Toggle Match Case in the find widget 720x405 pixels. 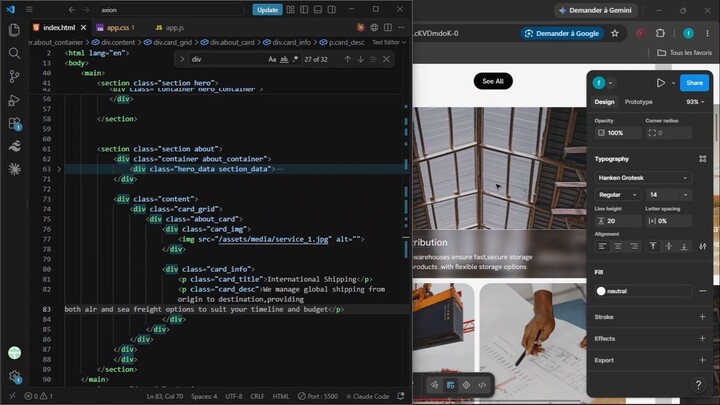[x=272, y=59]
